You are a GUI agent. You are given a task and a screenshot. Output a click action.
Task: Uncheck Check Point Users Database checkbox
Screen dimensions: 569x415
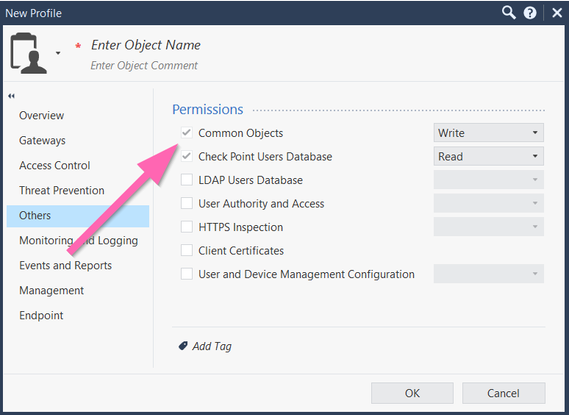point(187,156)
